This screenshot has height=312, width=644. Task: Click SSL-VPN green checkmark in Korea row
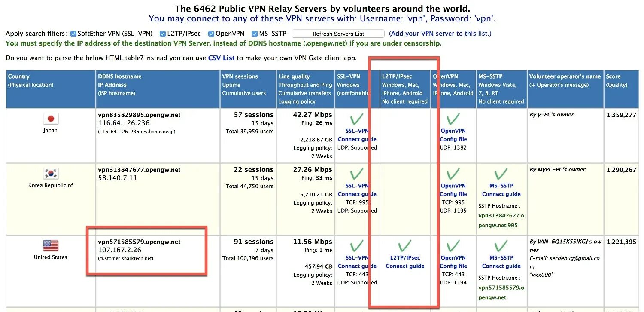tap(357, 174)
